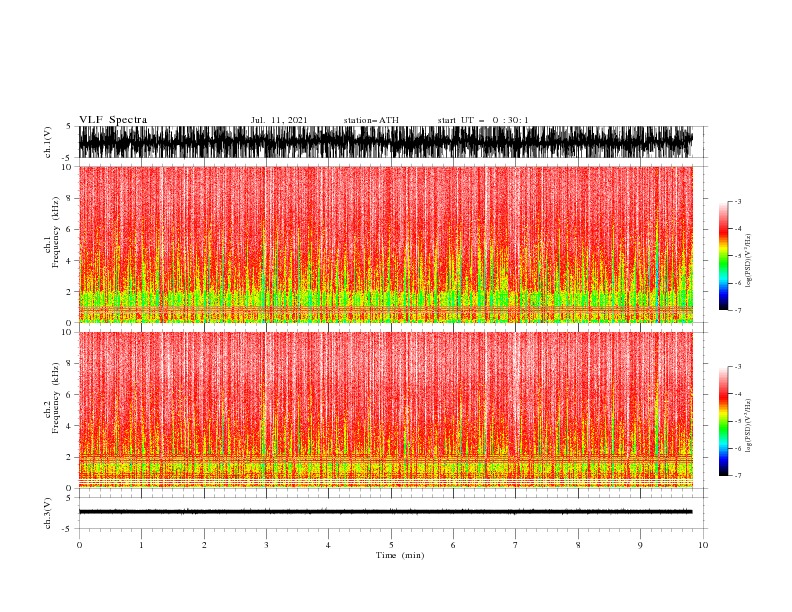Click inside the ch.1 spectrogram panel
Image resolution: width=792 pixels, height=612 pixels.
click(x=385, y=244)
